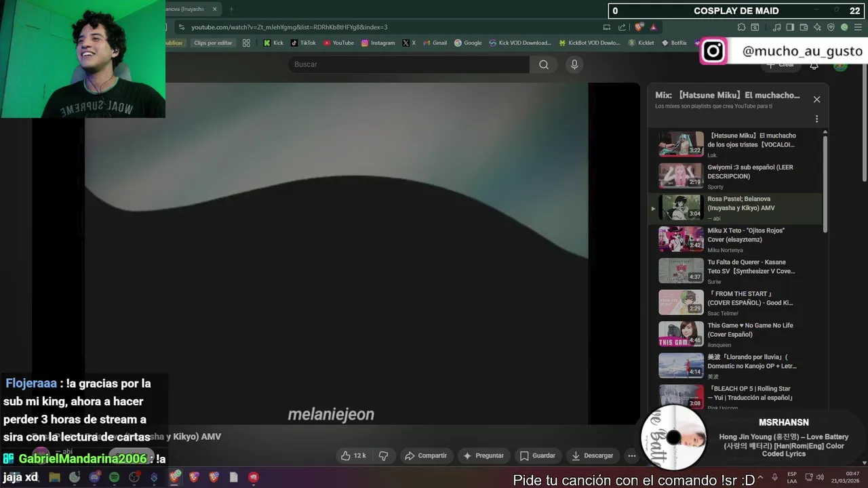Open a new browser tab plus
This screenshot has height=488, width=868.
[231, 9]
